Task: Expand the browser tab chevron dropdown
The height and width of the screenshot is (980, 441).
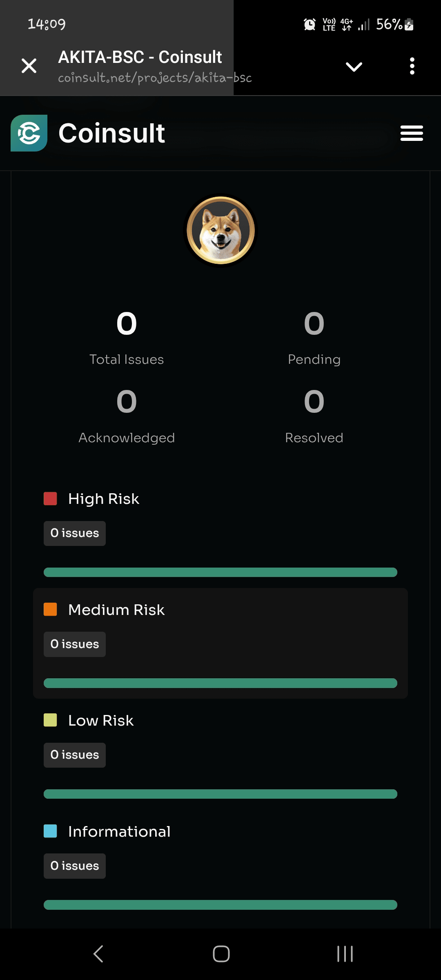Action: [354, 67]
